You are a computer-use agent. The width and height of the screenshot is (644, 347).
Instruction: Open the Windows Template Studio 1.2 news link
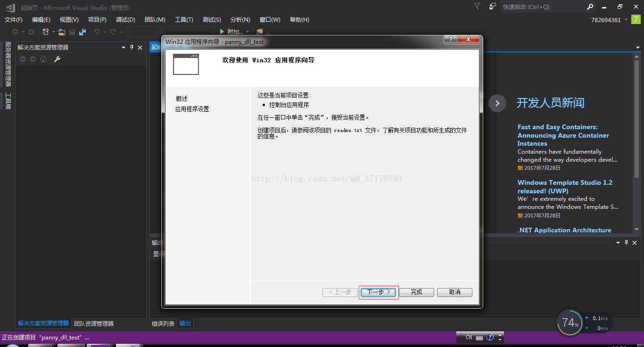(x=565, y=187)
